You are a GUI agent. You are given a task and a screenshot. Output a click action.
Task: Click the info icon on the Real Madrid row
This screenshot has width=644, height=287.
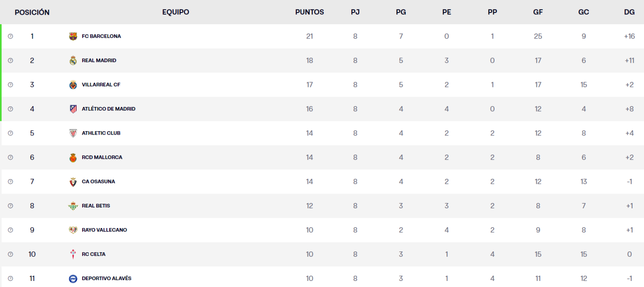(10, 60)
